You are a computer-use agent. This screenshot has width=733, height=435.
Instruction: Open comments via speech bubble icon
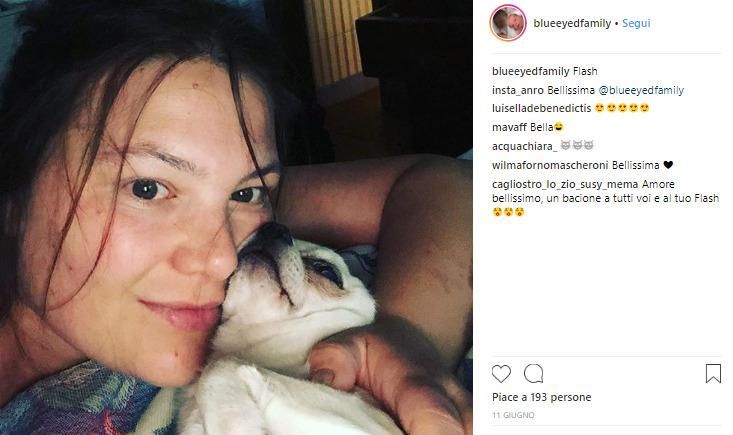(x=533, y=374)
